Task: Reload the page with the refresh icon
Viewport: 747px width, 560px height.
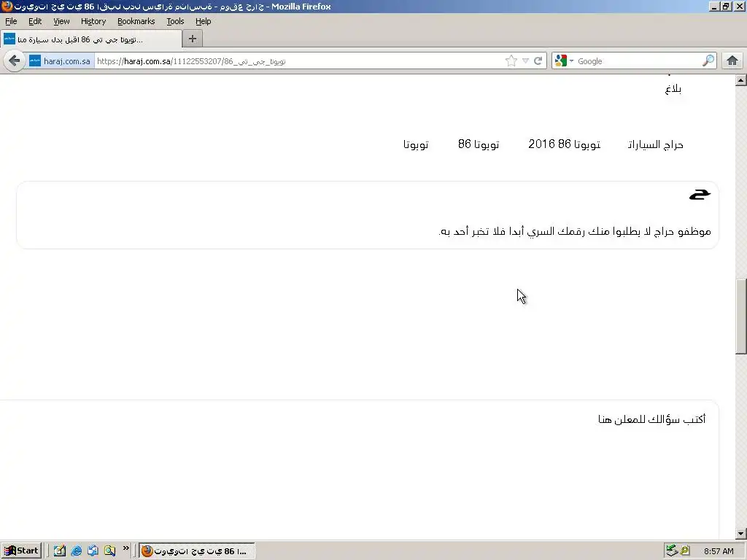Action: click(x=538, y=61)
